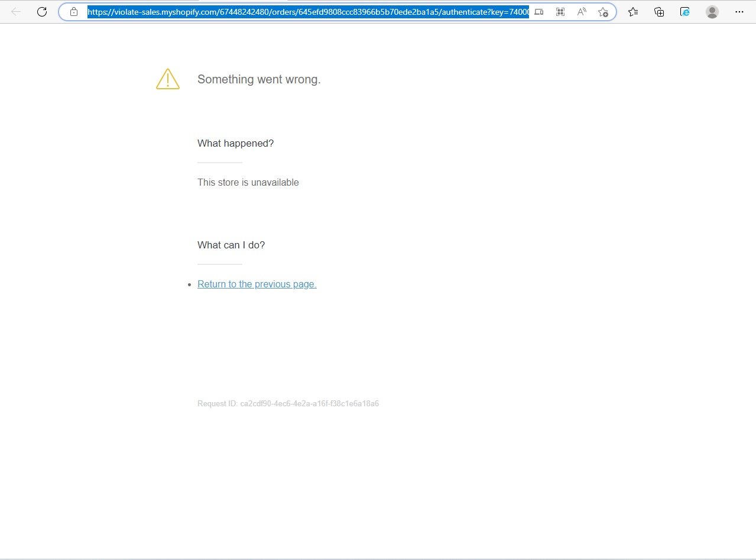Follow the 'Return to the previous page' link

click(257, 284)
